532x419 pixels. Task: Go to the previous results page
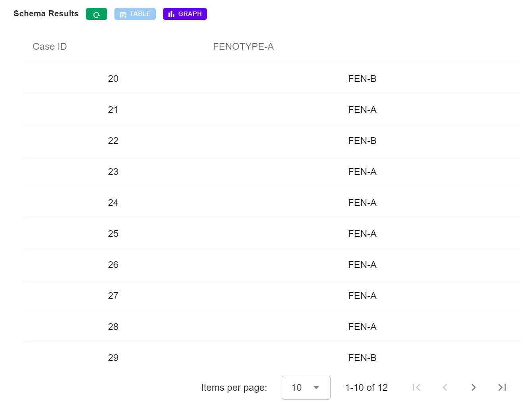[445, 387]
